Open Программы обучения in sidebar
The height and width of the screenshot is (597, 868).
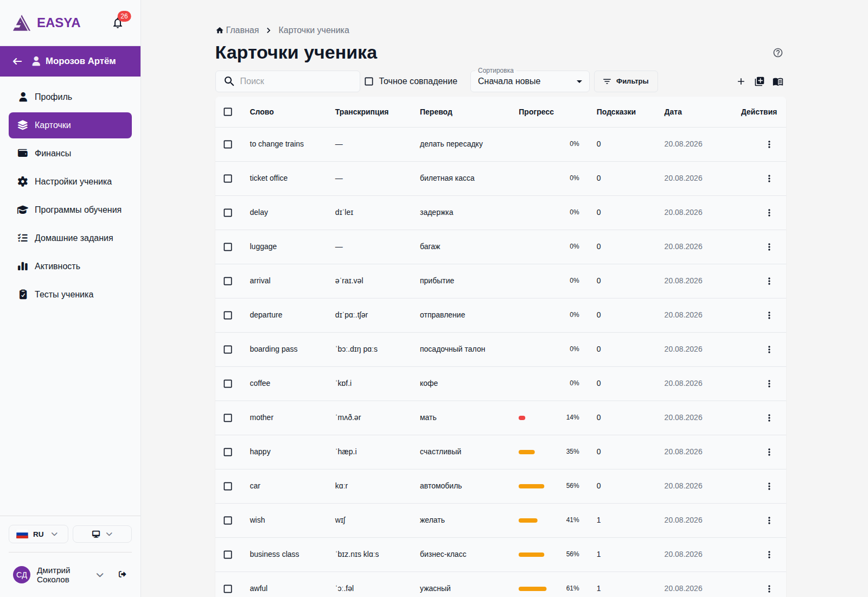click(x=70, y=210)
